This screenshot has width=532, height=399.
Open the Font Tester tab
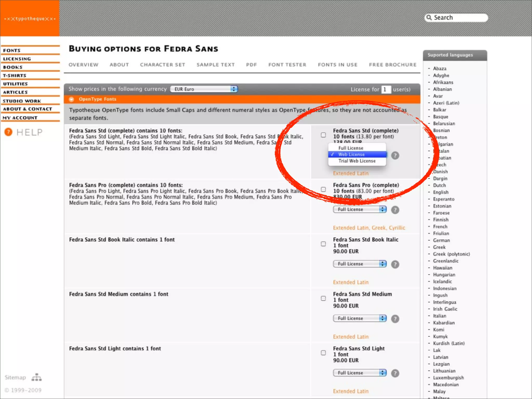click(287, 65)
